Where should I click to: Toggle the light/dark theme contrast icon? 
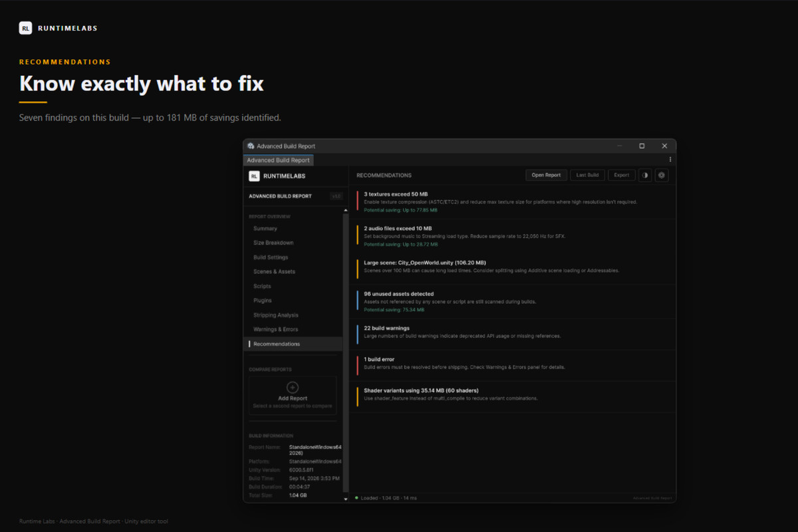[x=645, y=175]
